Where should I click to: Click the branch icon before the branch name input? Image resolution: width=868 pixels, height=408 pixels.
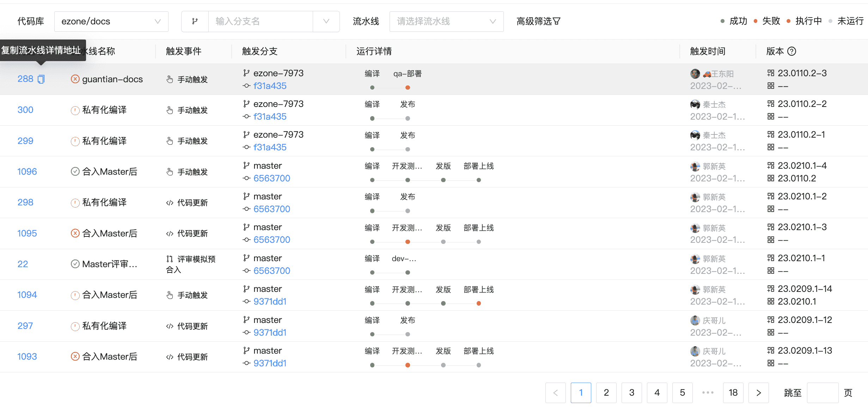coord(195,22)
